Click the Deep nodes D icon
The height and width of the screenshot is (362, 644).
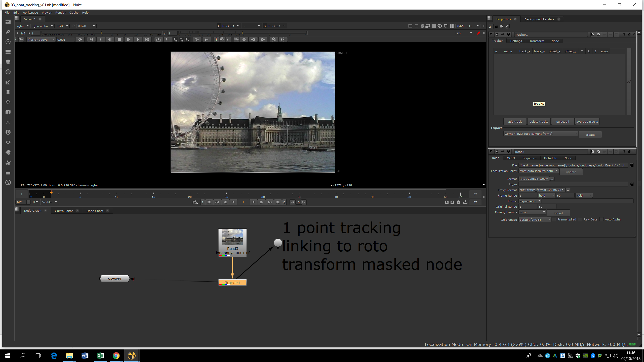(x=8, y=132)
